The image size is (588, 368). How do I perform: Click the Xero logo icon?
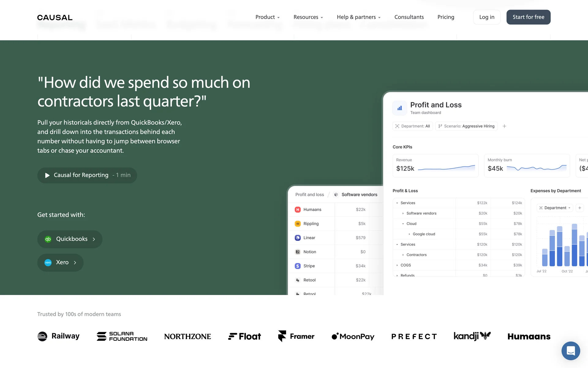tap(48, 263)
